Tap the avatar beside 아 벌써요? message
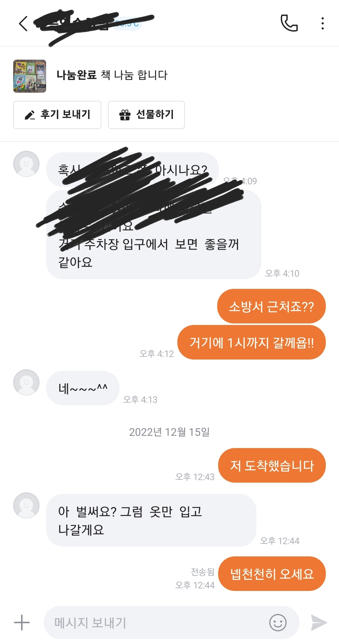 click(x=26, y=506)
